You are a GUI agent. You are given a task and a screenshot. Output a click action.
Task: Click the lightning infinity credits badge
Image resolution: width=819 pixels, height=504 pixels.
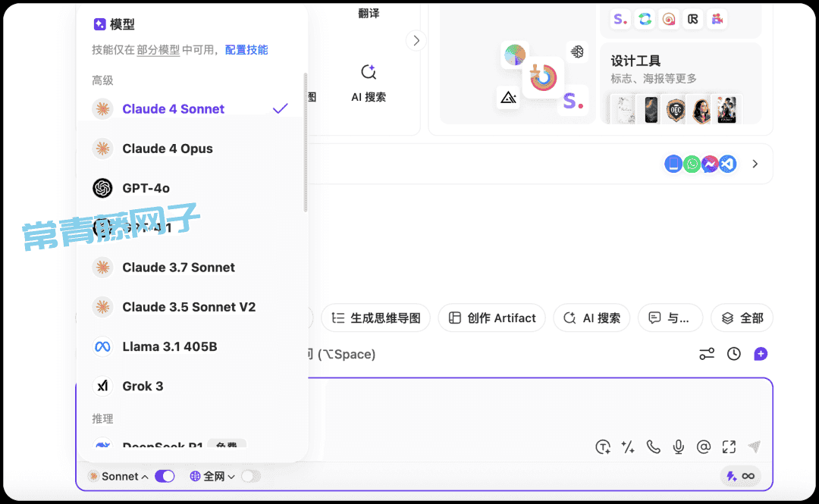[741, 476]
